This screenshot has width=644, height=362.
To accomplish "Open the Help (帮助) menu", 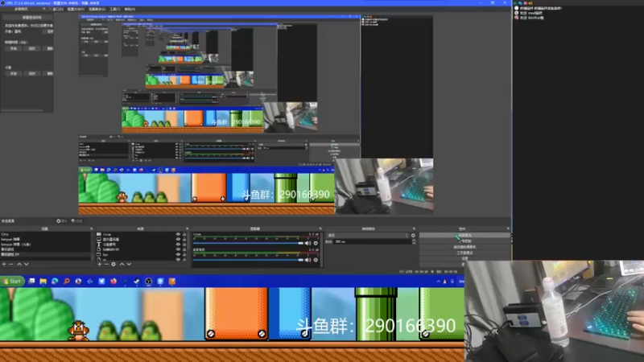I will pyautogui.click(x=130, y=9).
